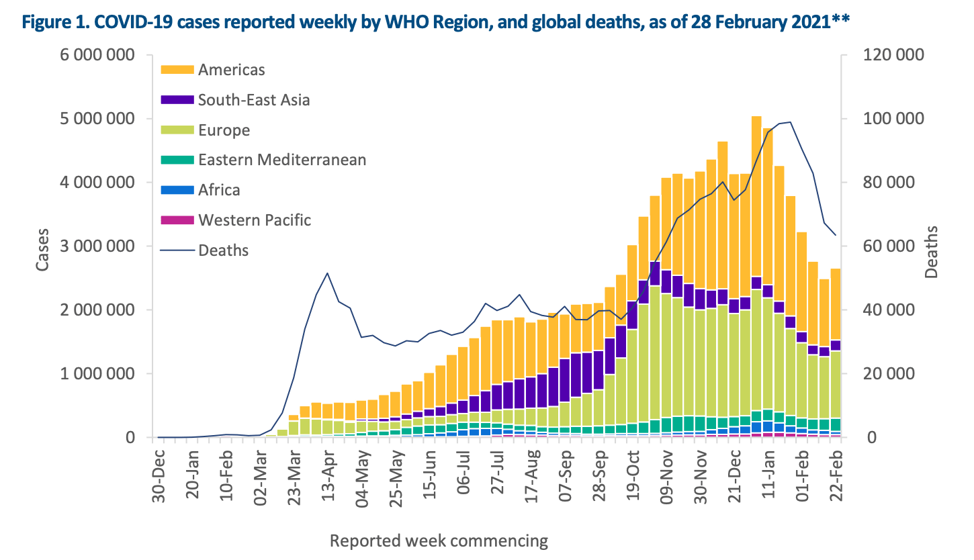Select the 'Americas' legend label

(x=232, y=70)
